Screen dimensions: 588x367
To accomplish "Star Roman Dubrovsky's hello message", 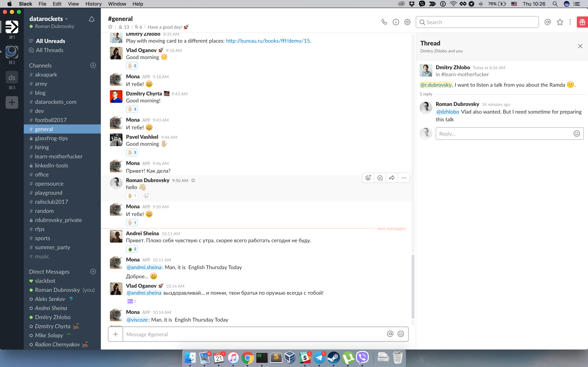I will click(x=193, y=180).
